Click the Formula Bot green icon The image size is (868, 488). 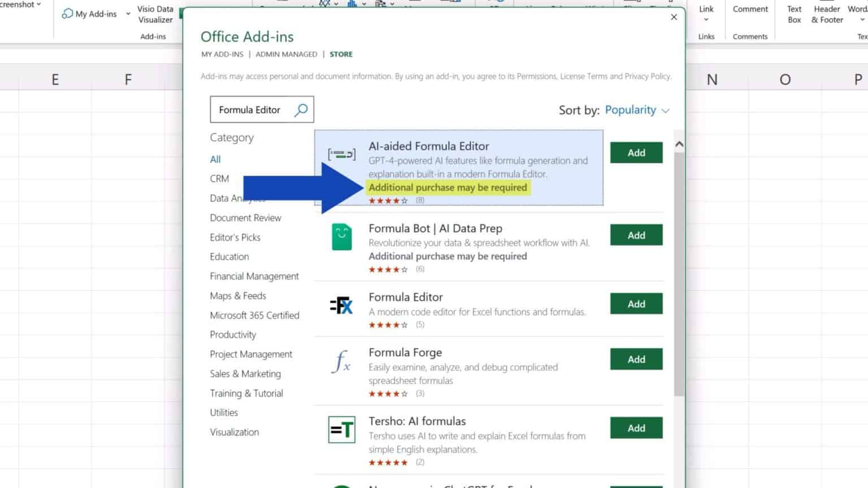(341, 237)
